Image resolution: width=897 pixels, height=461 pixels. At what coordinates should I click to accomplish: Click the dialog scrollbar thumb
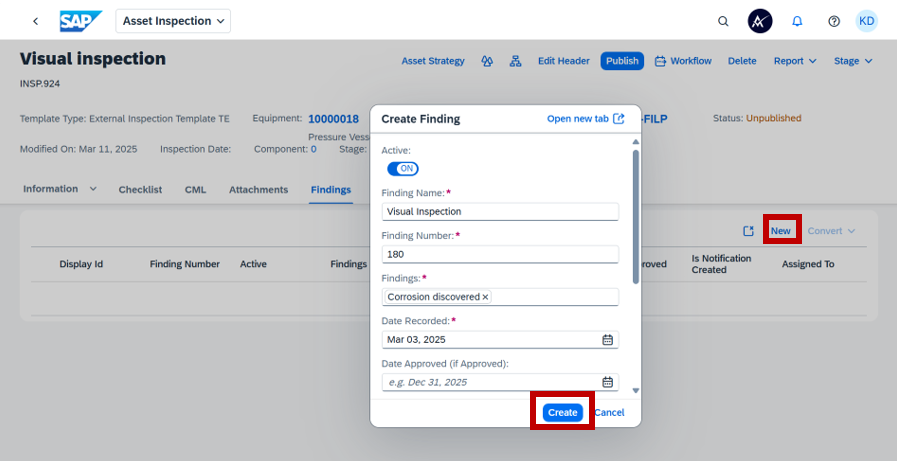pos(636,217)
